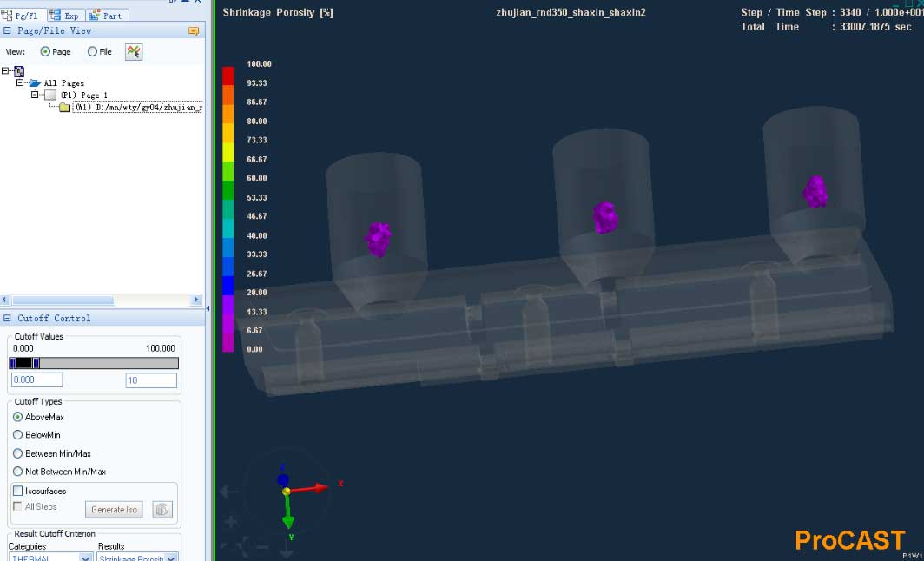Click the yellow folder icon of the W1 entry
924x561 pixels.
pyautogui.click(x=65, y=108)
